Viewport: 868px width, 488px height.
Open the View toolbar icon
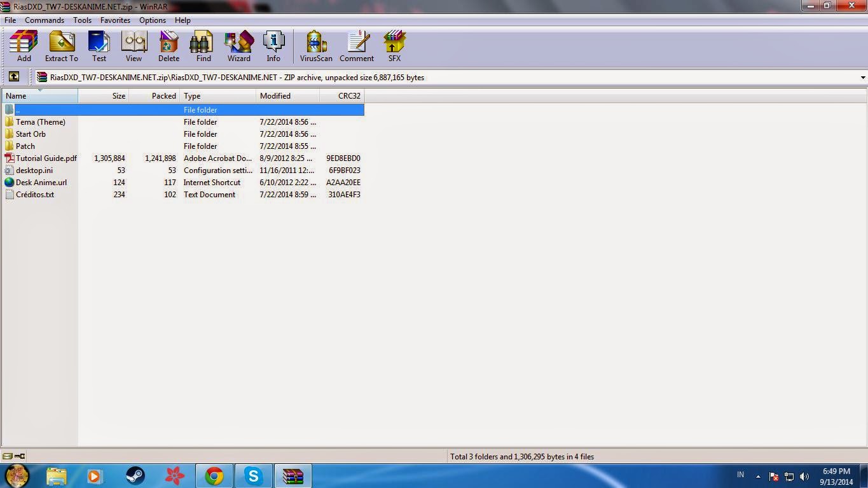click(134, 46)
